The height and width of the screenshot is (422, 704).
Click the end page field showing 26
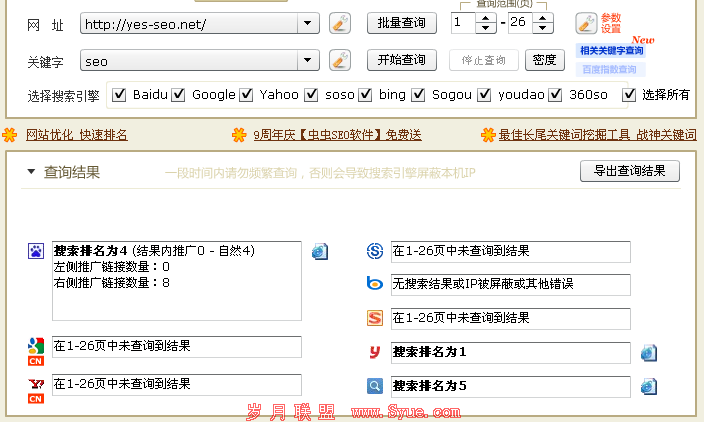tap(520, 23)
